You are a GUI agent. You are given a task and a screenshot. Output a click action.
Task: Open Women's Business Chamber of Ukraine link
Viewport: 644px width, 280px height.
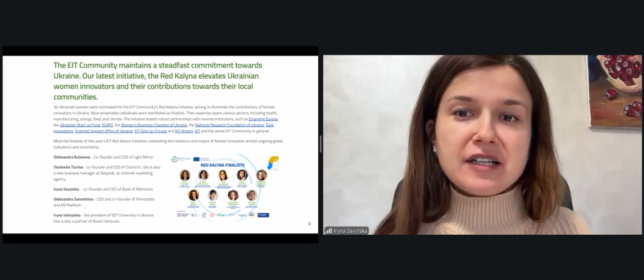(x=154, y=125)
